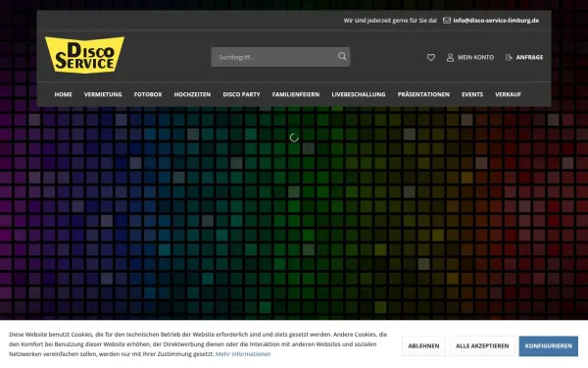Viewport: 588px width, 368px height.
Task: Open the Fotobox menu item
Action: pos(148,94)
